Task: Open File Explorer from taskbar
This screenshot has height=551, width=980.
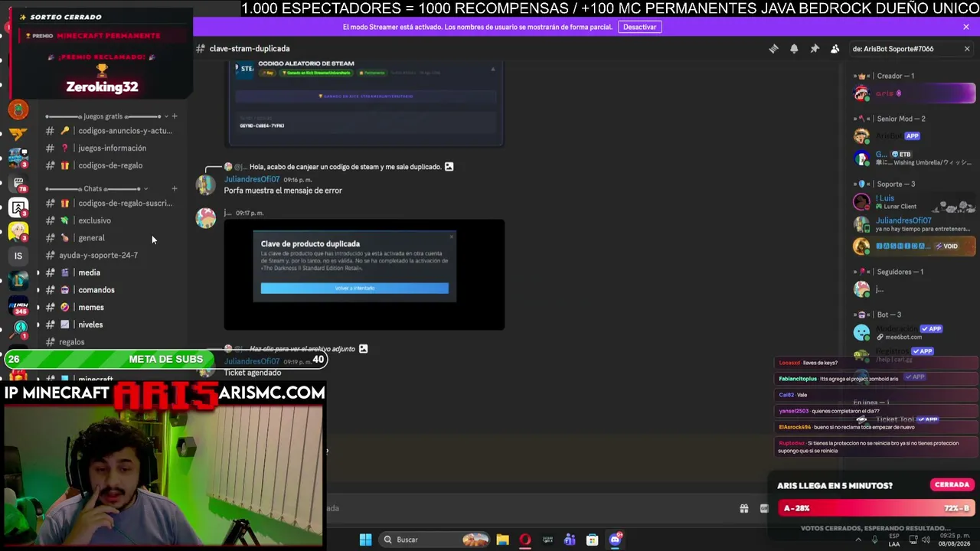Action: (x=502, y=540)
